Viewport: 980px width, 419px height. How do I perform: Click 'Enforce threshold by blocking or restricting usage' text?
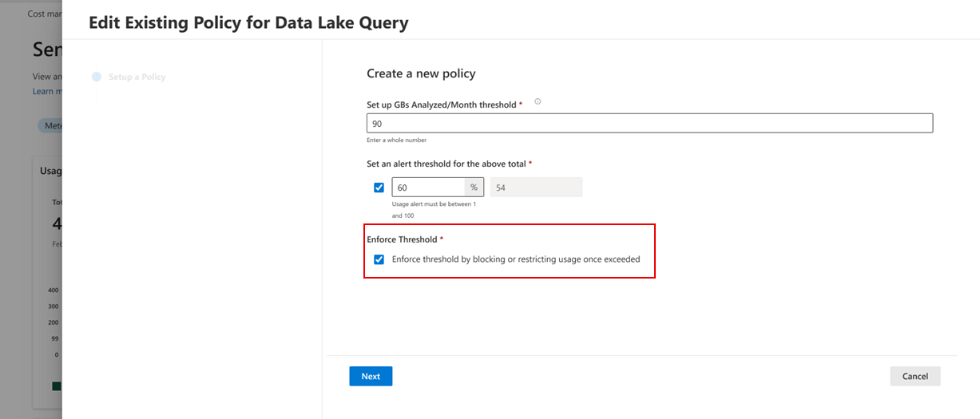[516, 259]
